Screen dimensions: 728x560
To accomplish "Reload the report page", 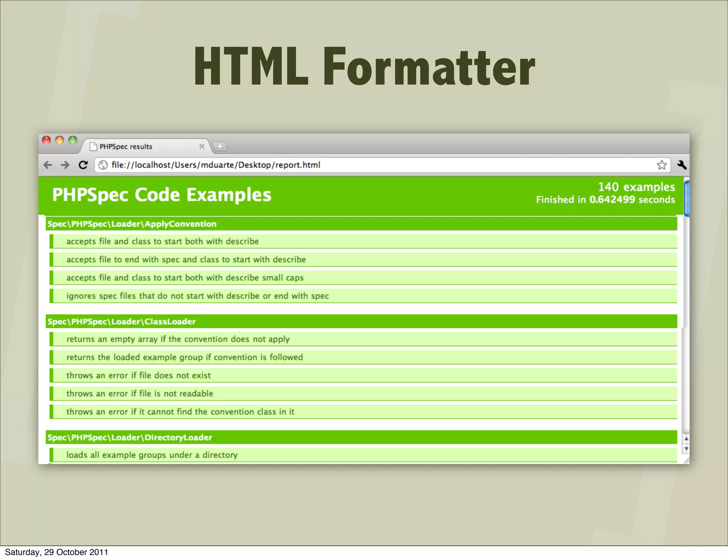I will click(x=83, y=165).
